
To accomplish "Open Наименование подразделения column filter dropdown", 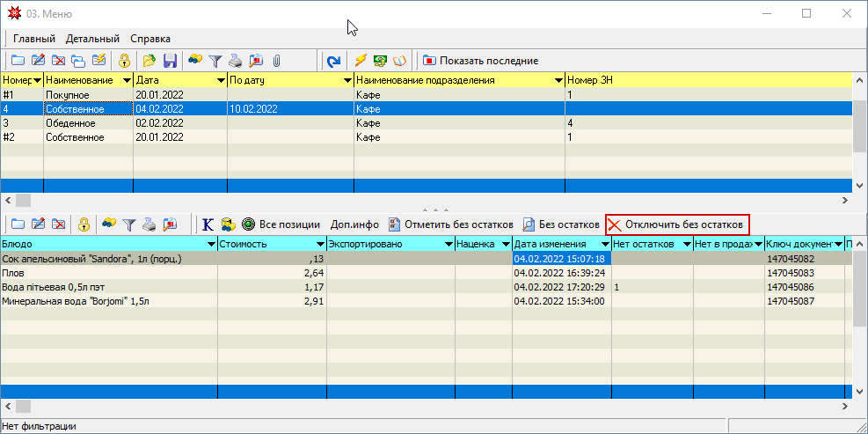I will 558,80.
